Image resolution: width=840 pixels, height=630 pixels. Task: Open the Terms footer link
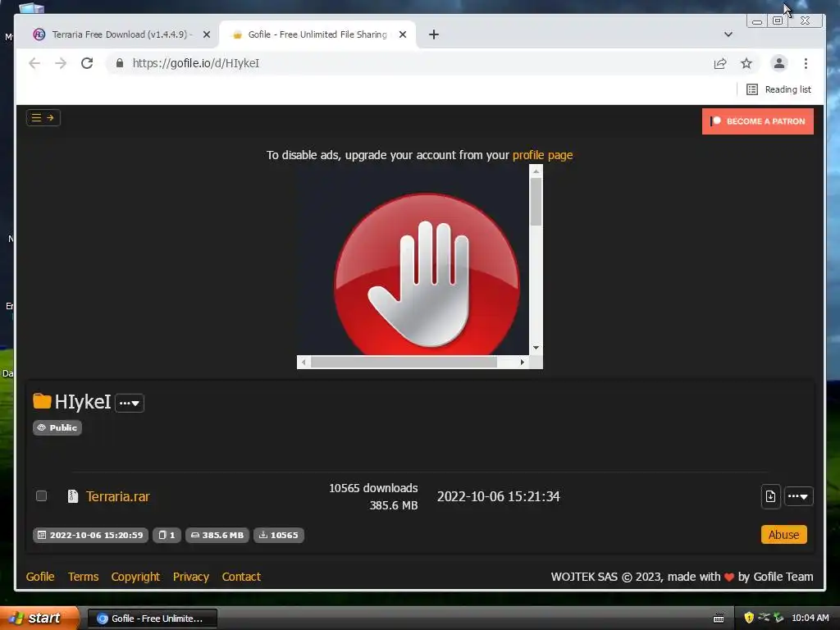(x=83, y=577)
